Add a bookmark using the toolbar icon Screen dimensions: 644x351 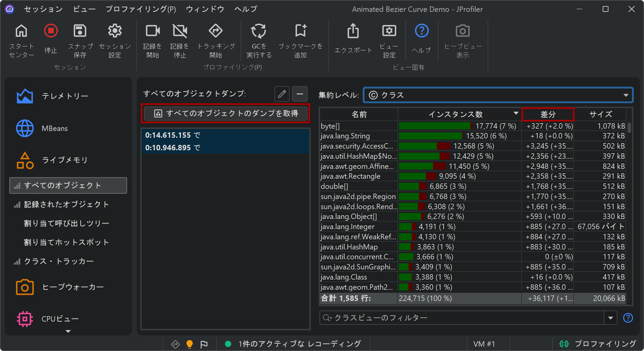click(x=300, y=31)
